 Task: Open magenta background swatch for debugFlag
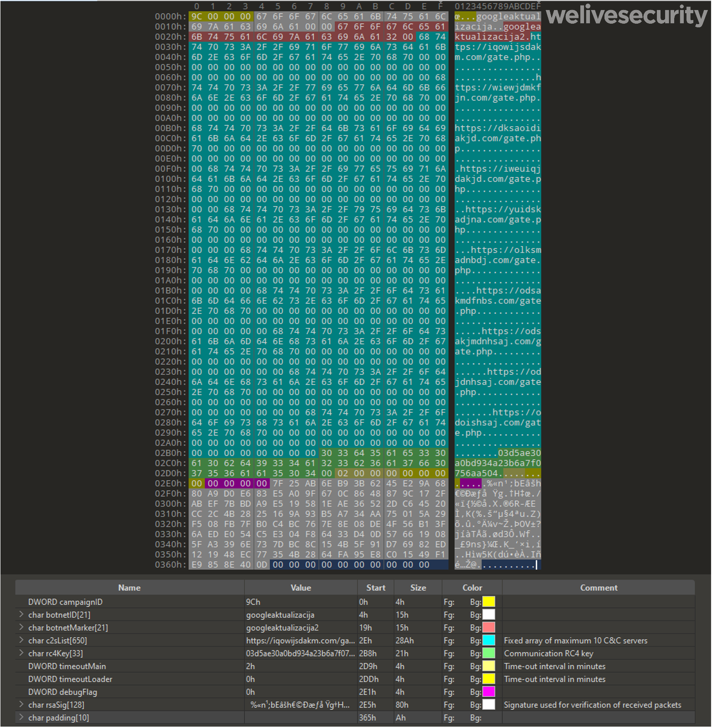489,692
